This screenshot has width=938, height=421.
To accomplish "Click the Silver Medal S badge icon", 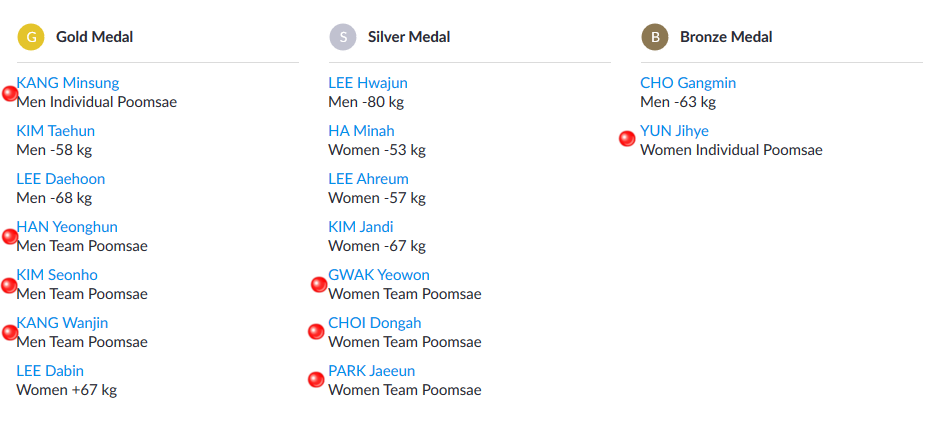I will coord(343,37).
